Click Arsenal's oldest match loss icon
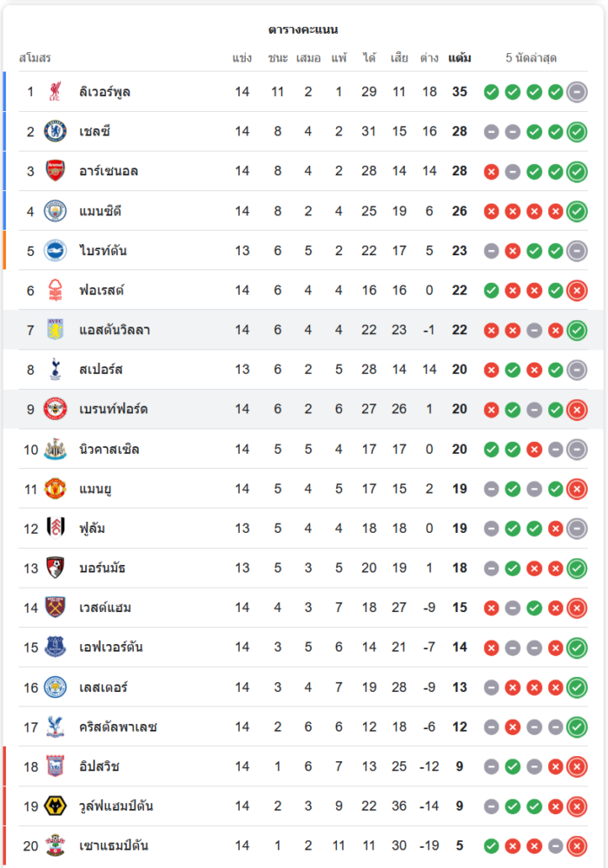This screenshot has height=868, width=608. pos(491,172)
